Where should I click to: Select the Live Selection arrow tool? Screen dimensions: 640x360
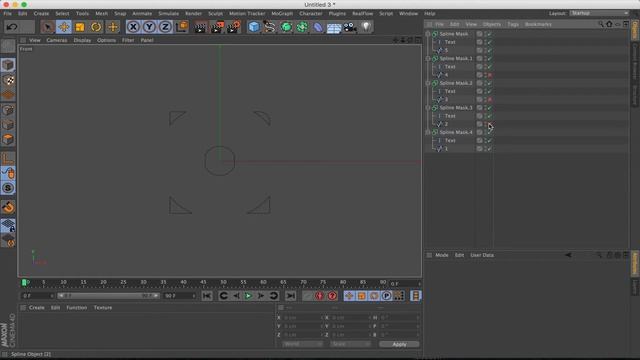point(48,27)
